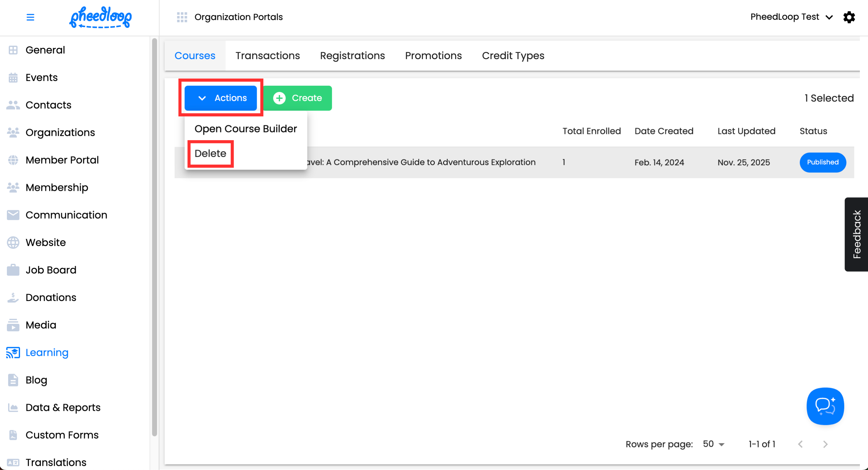868x470 pixels.
Task: Switch to the Credit Types tab
Action: point(513,56)
